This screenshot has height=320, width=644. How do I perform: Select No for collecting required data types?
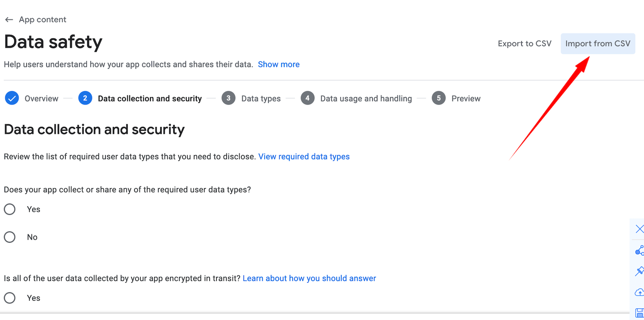pos(10,237)
